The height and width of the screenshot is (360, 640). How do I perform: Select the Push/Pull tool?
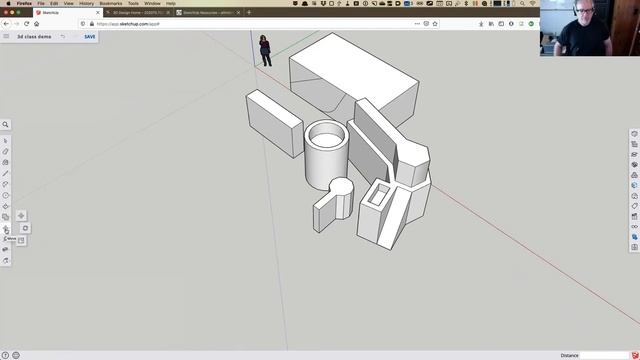pos(5,207)
